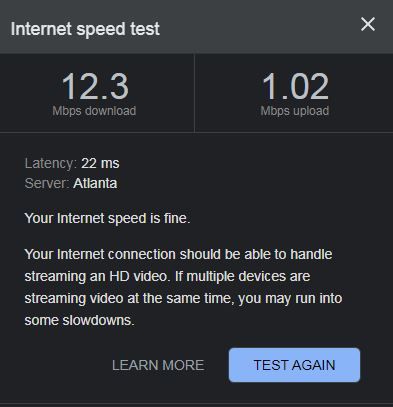Click the 'some slowdowns' text line
393x407 pixels.
tap(79, 320)
